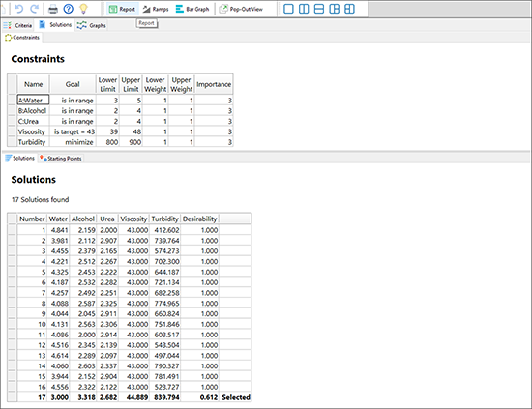The image size is (532, 409).
Task: Open the Help question mark icon
Action: [69, 9]
